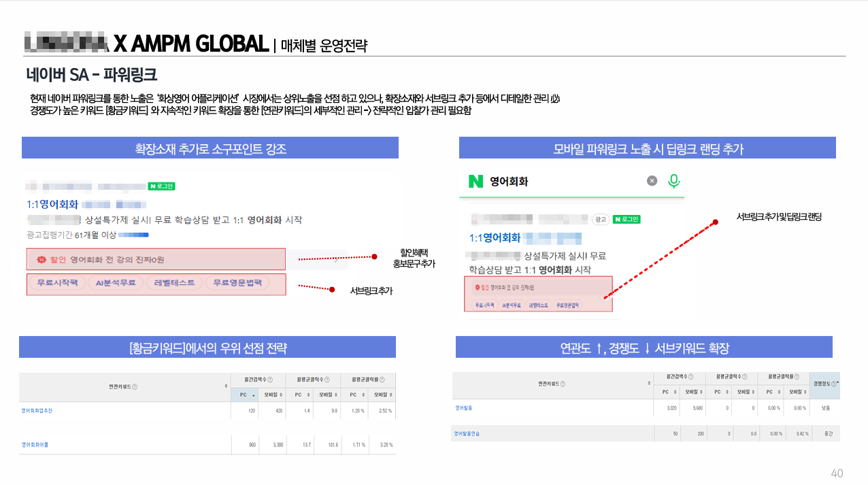Click the 무료시작팩 sublink in desktop ad

coord(56,283)
